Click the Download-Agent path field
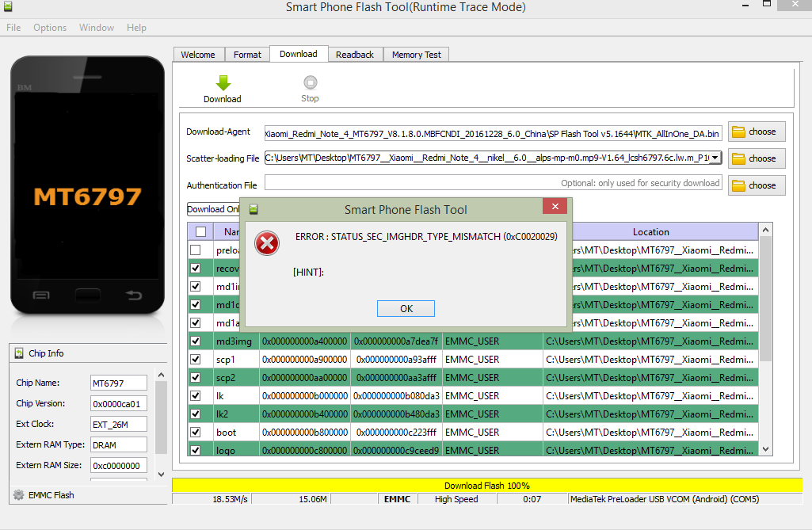Image resolution: width=812 pixels, height=530 pixels. tap(493, 134)
